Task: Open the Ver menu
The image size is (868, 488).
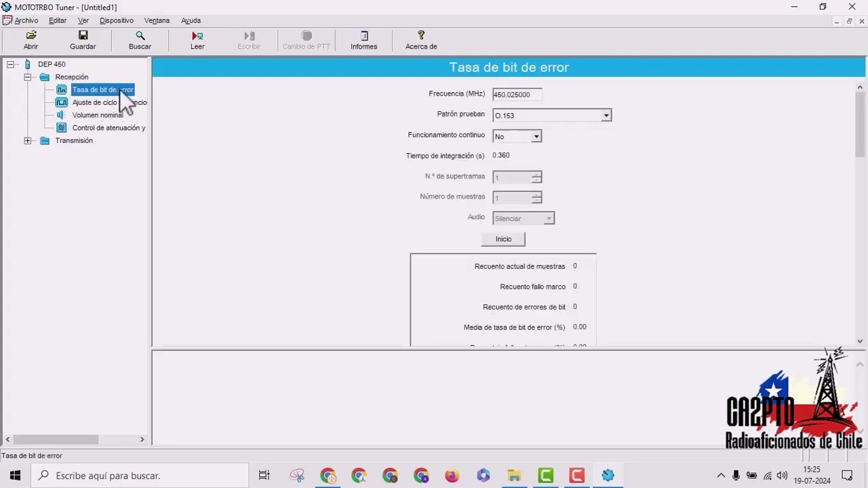Action: coord(83,21)
